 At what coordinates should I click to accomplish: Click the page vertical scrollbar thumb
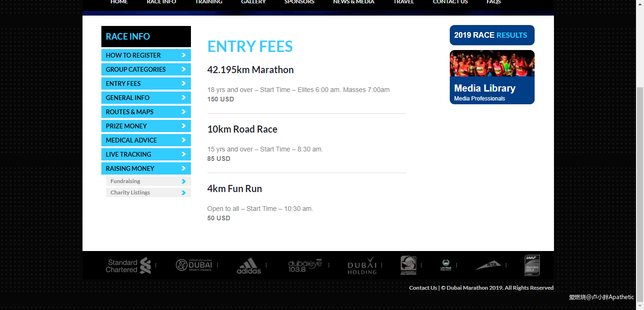pos(640,189)
